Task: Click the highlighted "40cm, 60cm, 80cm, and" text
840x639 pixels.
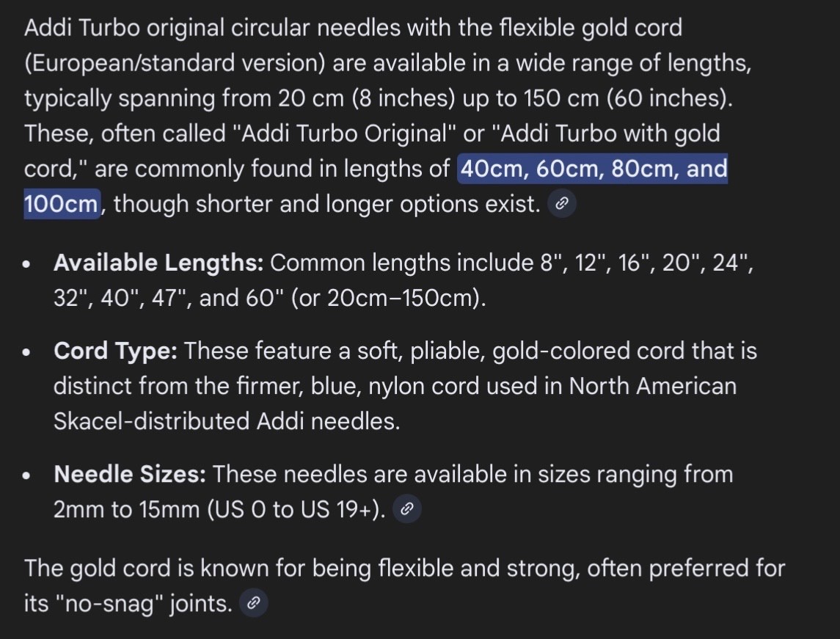Action: click(x=593, y=169)
